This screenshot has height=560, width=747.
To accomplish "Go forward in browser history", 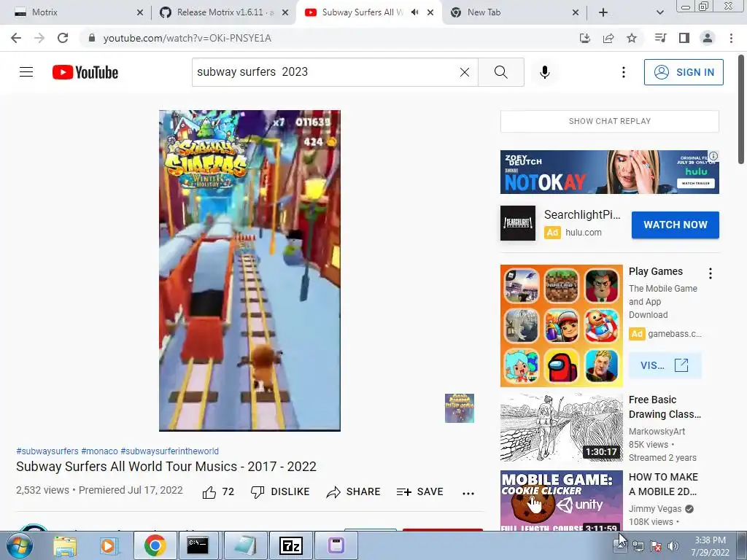I will (x=39, y=38).
